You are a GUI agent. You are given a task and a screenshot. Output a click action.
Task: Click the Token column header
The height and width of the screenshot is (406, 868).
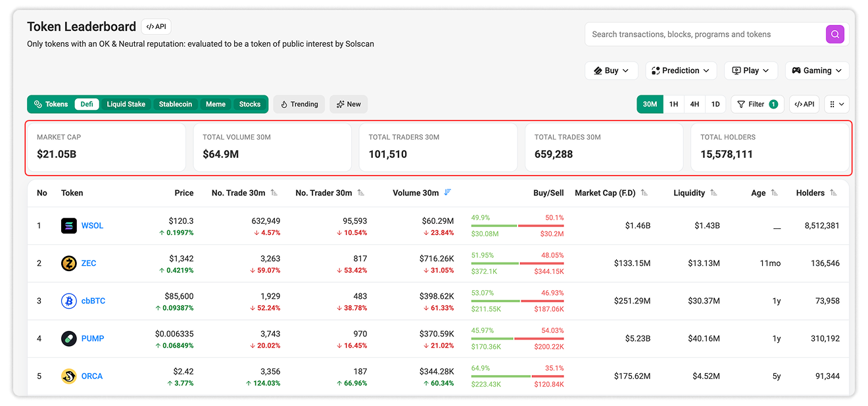[72, 193]
